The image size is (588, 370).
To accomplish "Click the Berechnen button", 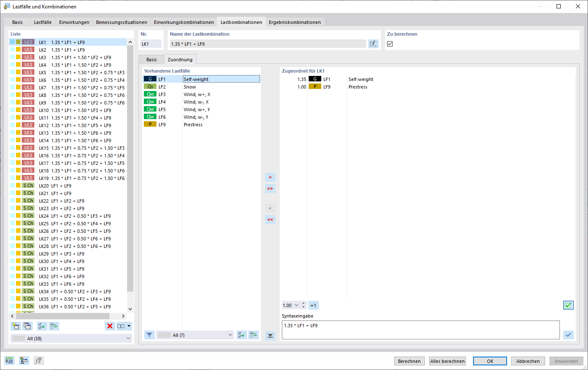I will coord(409,361).
